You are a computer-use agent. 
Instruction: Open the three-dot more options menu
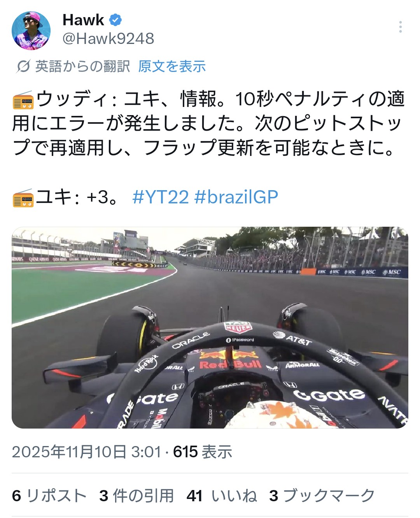(x=400, y=27)
